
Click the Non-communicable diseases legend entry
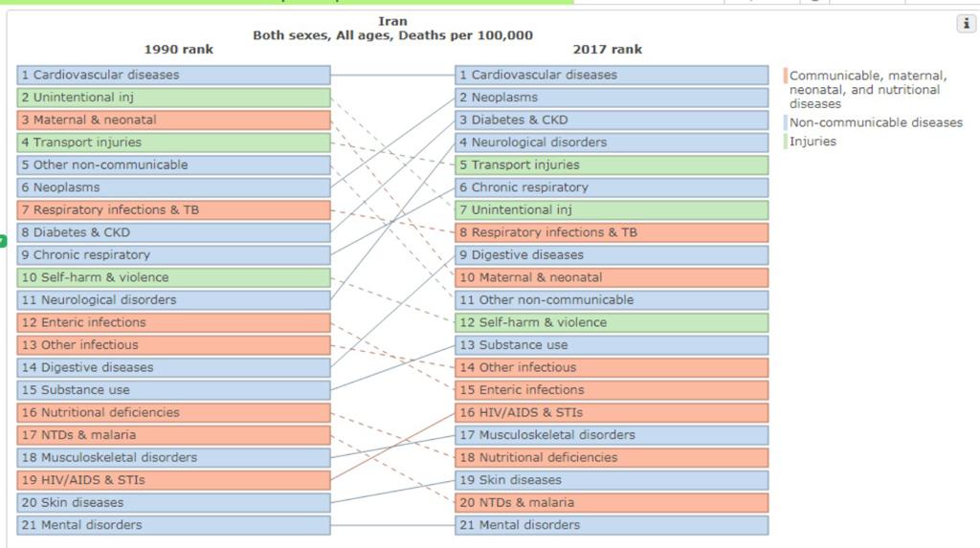(x=873, y=122)
